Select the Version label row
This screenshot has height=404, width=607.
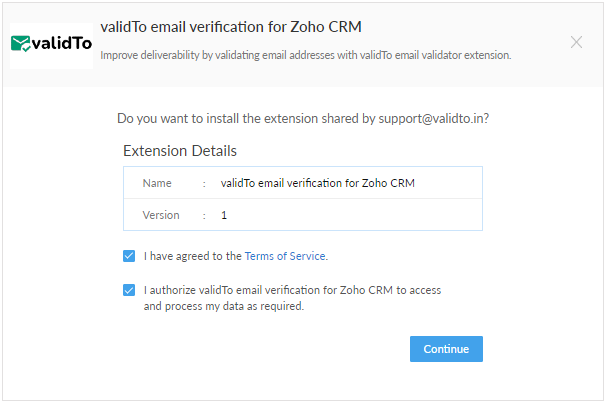pos(303,215)
